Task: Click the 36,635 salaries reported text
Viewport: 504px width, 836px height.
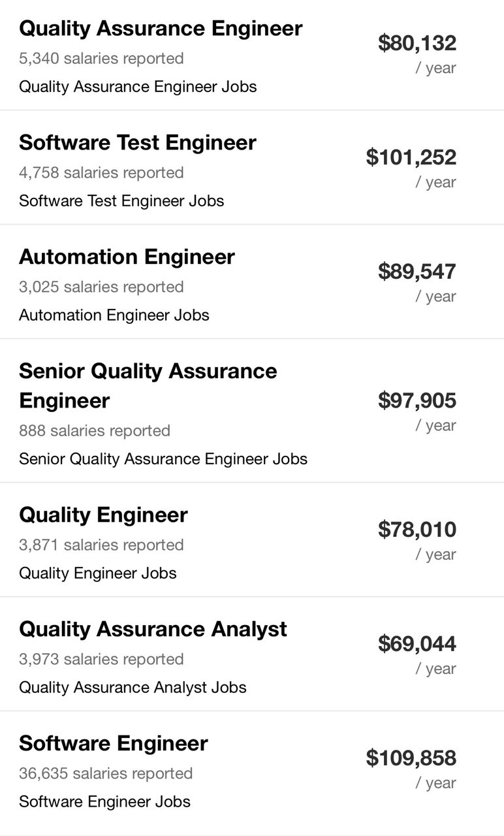Action: [106, 773]
